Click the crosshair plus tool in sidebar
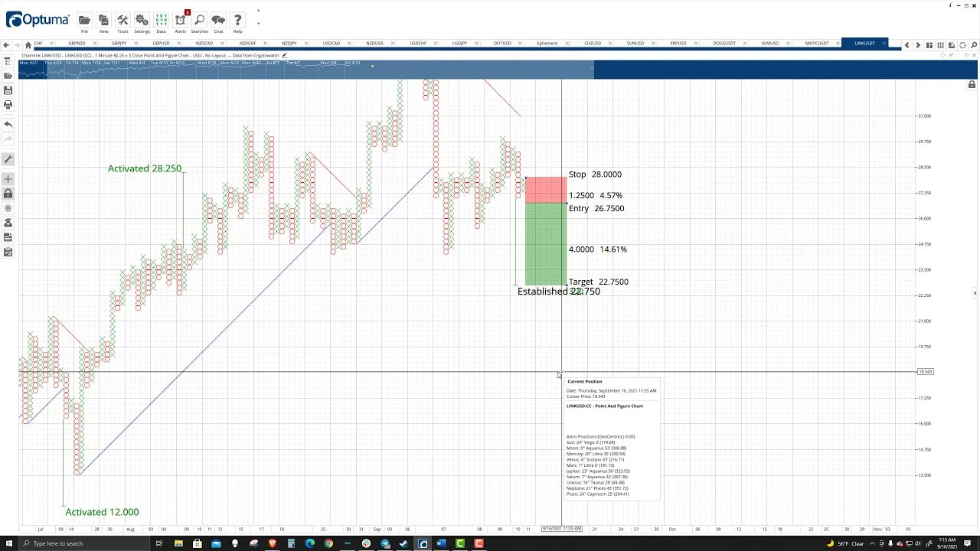Viewport: 980px width, 551px height. (8, 179)
